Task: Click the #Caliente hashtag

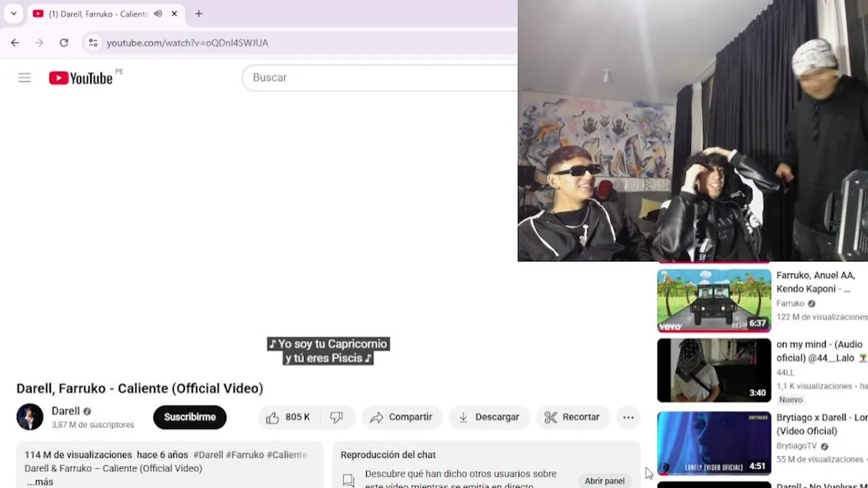Action: (287, 455)
